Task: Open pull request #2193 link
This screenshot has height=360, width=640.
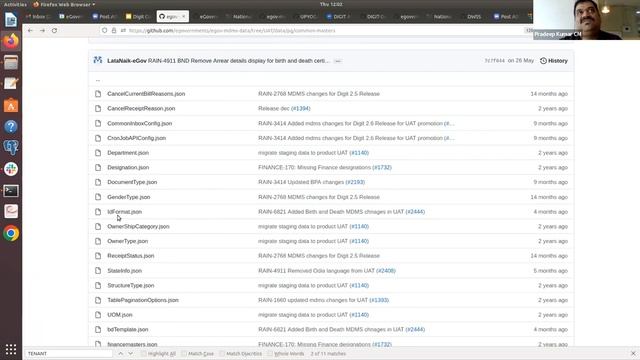Action: (x=355, y=182)
